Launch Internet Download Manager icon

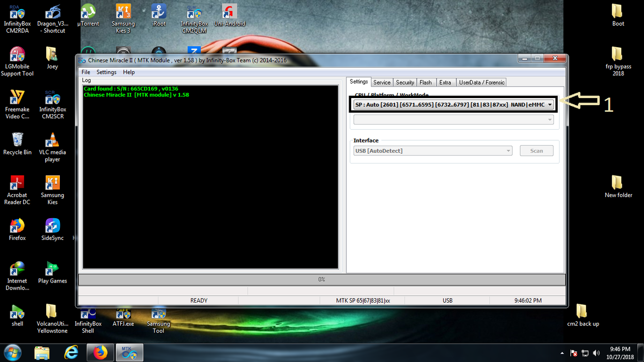[x=17, y=276]
